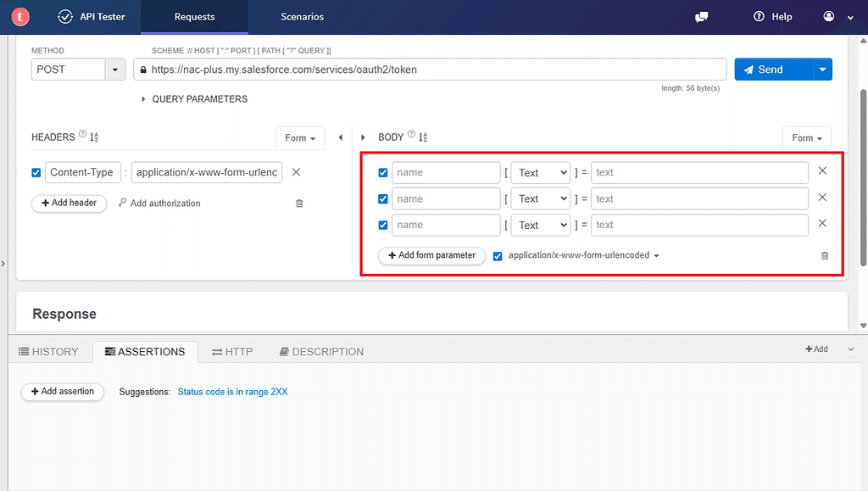Open first parameter Text type dropdown

click(x=540, y=173)
